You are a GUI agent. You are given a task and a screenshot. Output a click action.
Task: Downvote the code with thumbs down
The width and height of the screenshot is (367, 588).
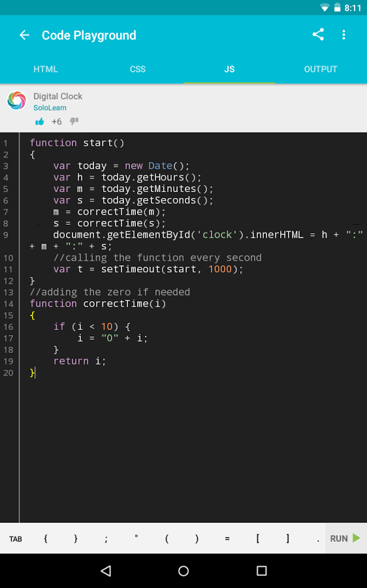[x=74, y=121]
